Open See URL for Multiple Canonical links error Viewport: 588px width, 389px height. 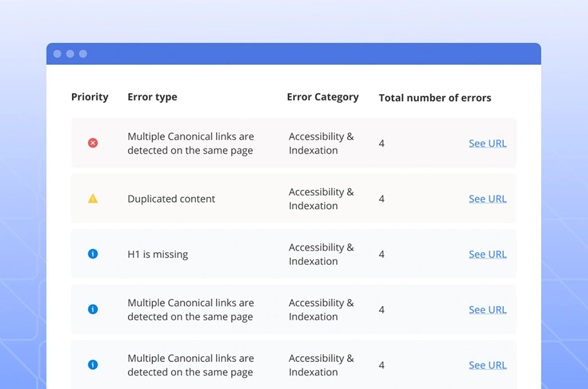487,143
